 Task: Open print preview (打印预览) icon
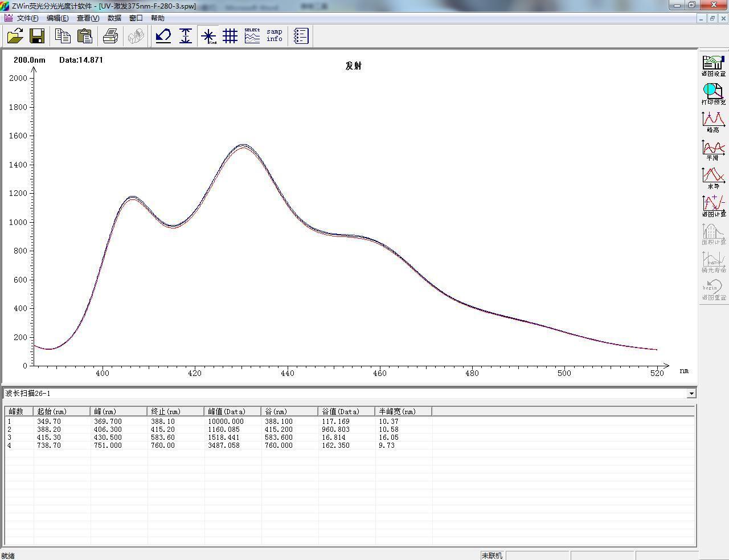[714, 94]
